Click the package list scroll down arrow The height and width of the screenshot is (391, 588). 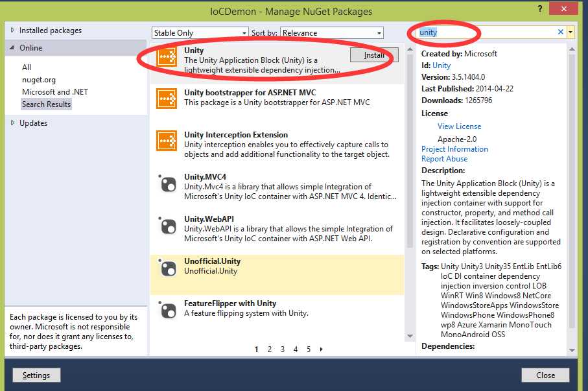tap(410, 337)
